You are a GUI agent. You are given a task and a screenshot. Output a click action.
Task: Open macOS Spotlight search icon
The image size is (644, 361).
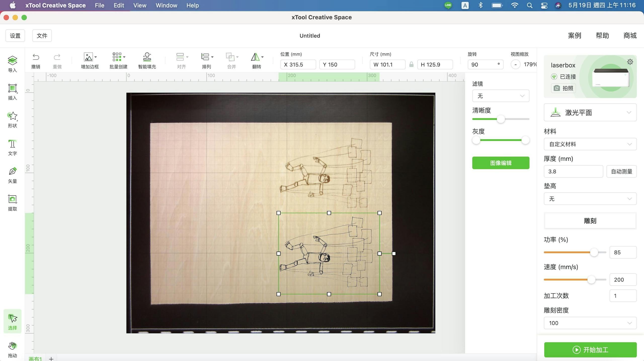pos(530,5)
